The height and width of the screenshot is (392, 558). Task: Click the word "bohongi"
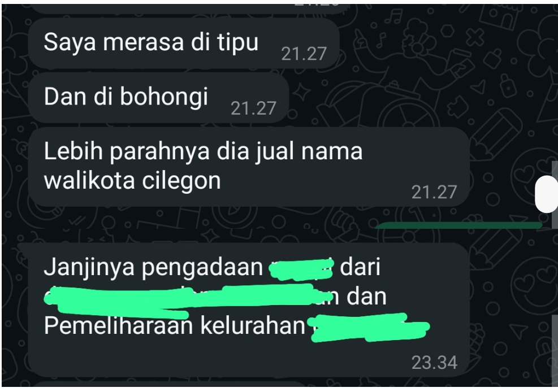164,97
